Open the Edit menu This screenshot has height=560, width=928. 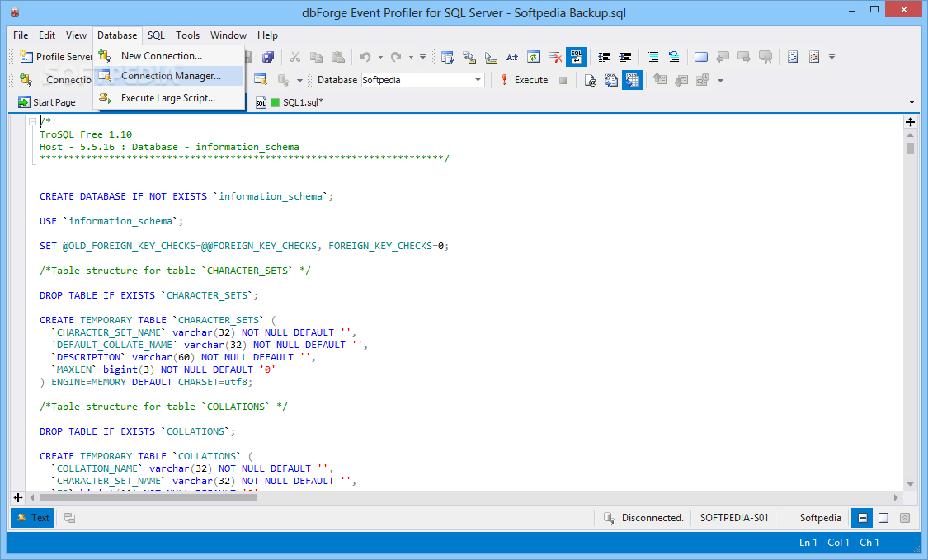47,35
